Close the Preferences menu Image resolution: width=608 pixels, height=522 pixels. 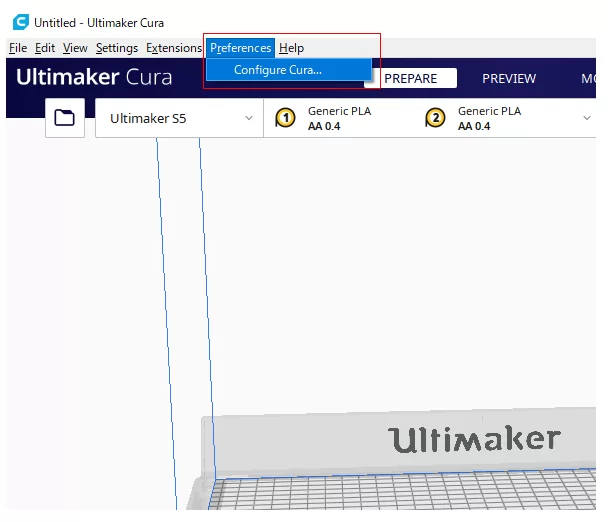[x=240, y=48]
